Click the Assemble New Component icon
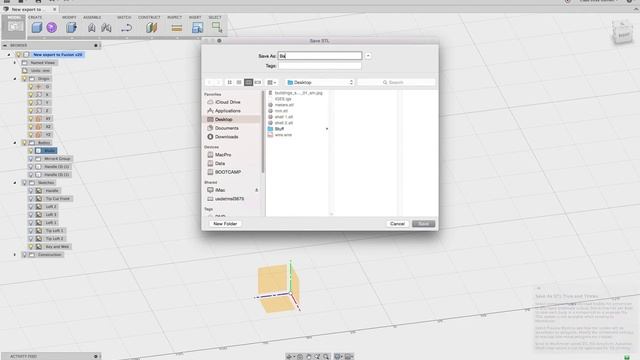 (91, 27)
